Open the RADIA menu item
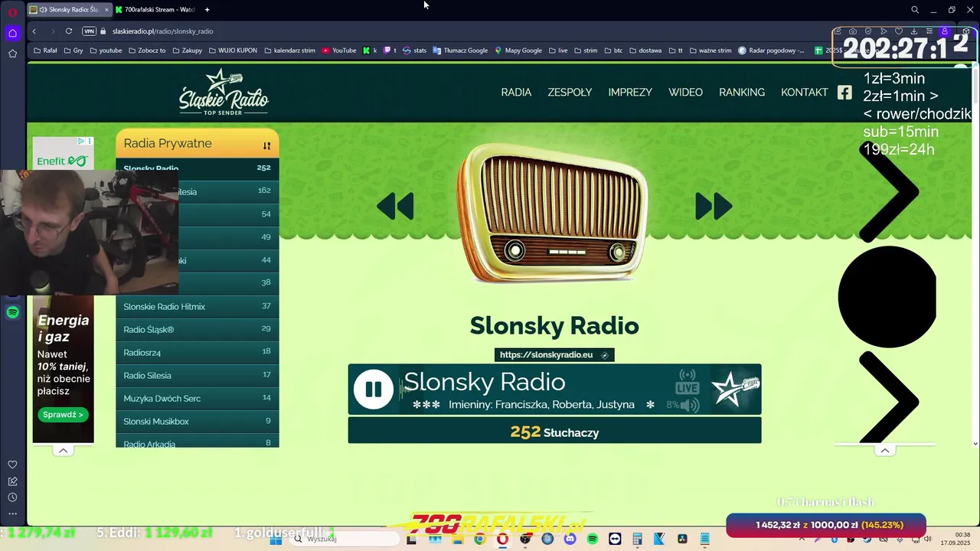The width and height of the screenshot is (980, 551). (x=516, y=92)
